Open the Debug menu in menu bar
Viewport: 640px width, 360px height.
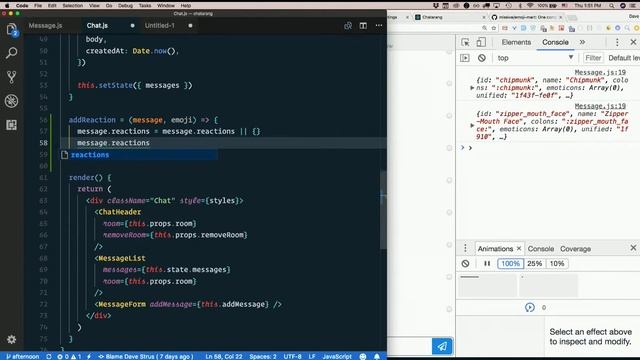coord(125,6)
